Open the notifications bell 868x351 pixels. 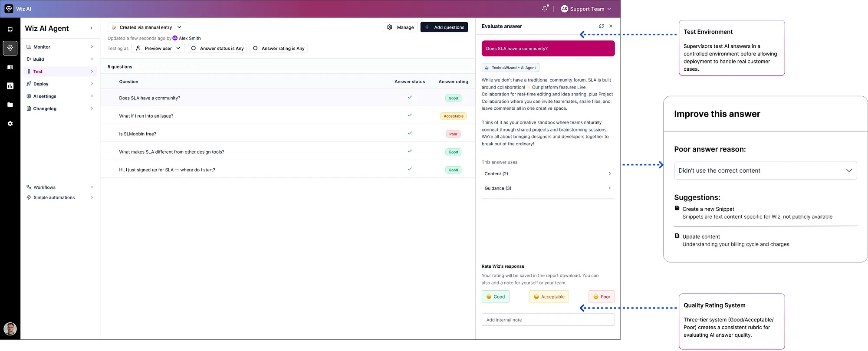[545, 9]
